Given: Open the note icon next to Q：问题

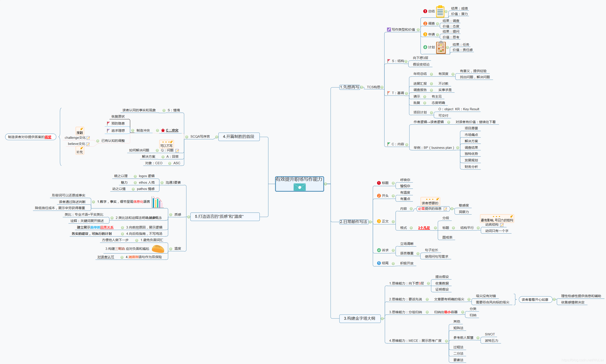Looking at the screenshot, I should tap(177, 151).
